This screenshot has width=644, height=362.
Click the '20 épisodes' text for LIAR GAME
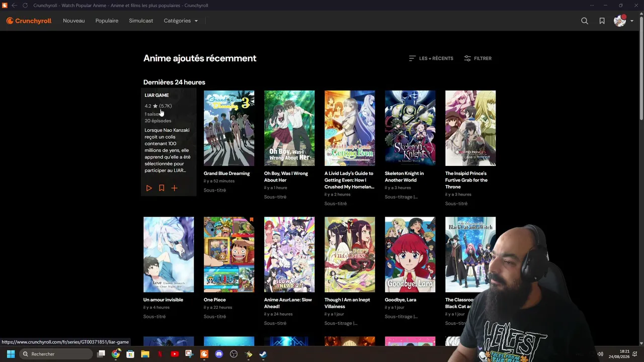(158, 121)
